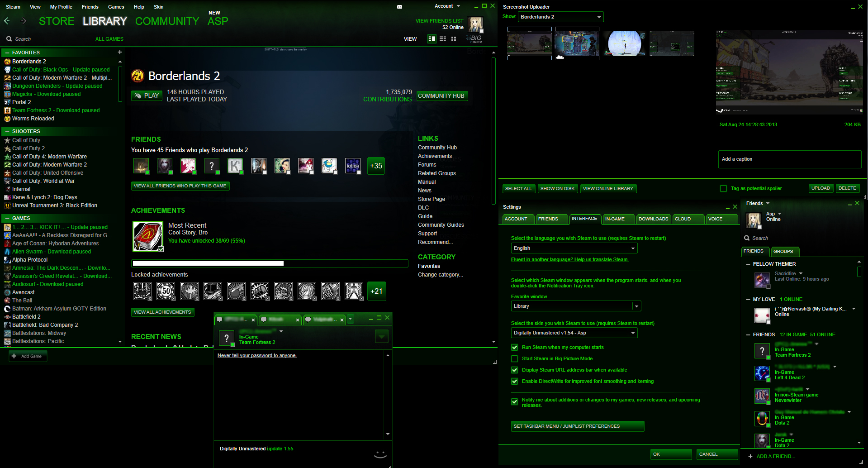Open the Skin menu
Viewport: 868px width, 468px height.
158,7
